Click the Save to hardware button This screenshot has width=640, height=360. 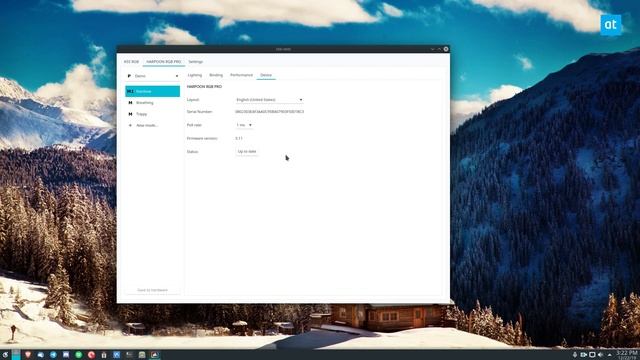[153, 290]
